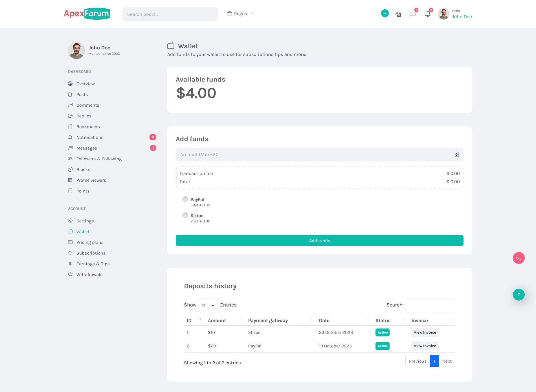Screen dimensions: 536x392
Task: Open Withdrawals page link
Action: pos(89,275)
